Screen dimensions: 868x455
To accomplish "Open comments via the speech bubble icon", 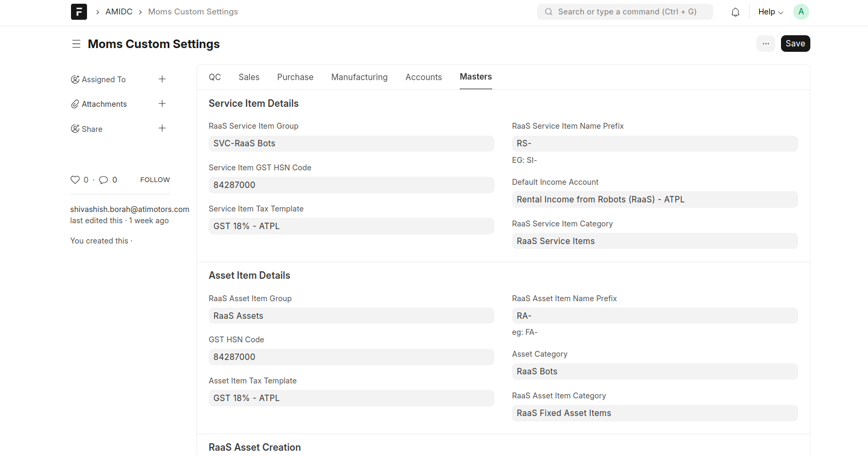I will (x=104, y=180).
